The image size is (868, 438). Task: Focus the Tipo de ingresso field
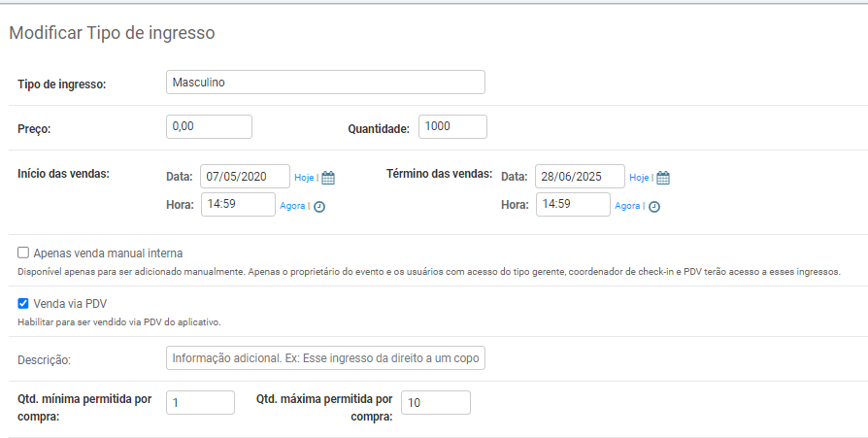click(x=325, y=82)
